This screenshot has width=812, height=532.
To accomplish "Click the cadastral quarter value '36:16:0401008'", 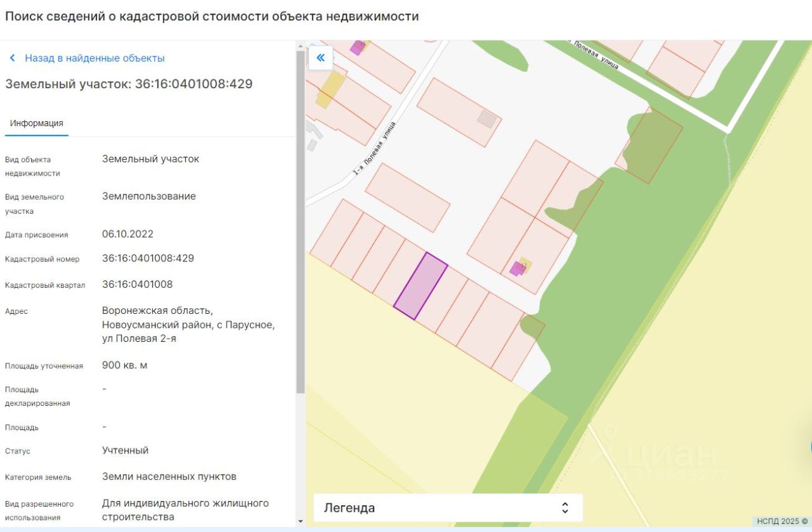I will pyautogui.click(x=137, y=284).
